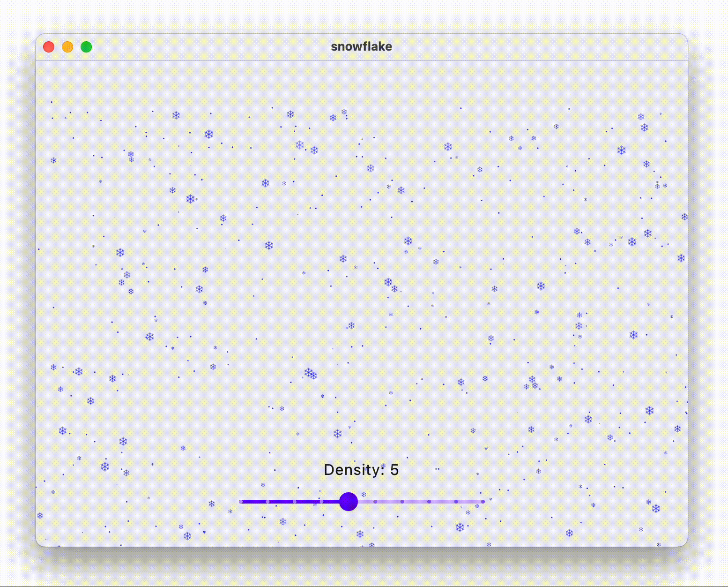Minimize the snowflake window with the yellow button
Viewport: 728px width, 587px height.
(x=67, y=47)
